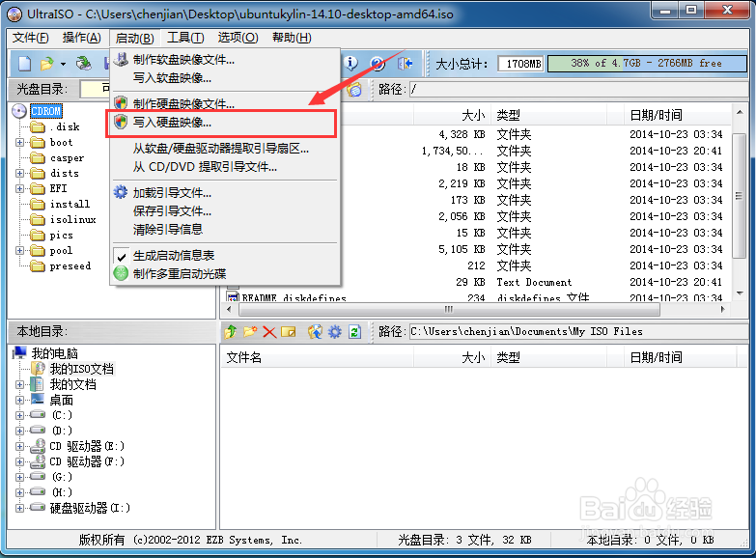Select the (D:) drive in local tree
756x558 pixels.
point(62,431)
